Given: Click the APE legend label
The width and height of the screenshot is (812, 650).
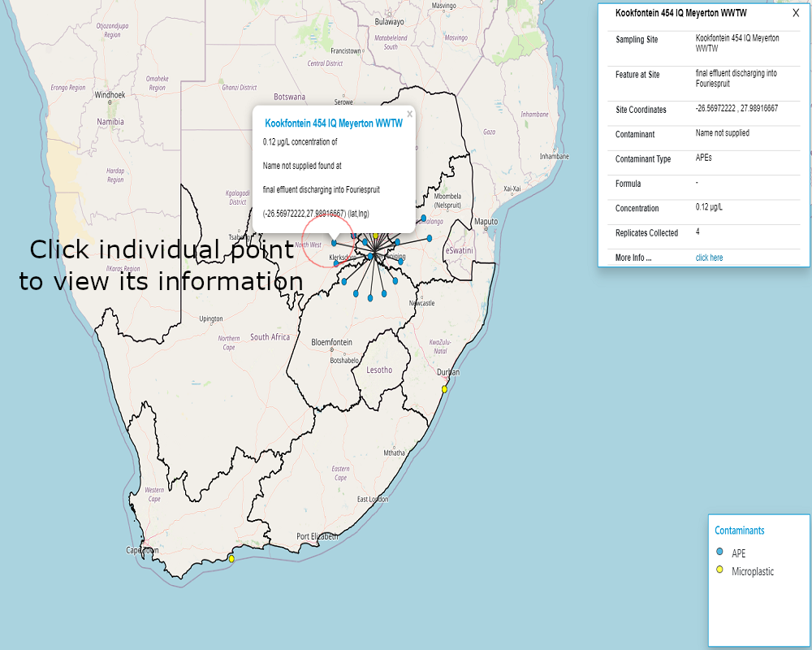Looking at the screenshot, I should 739,553.
